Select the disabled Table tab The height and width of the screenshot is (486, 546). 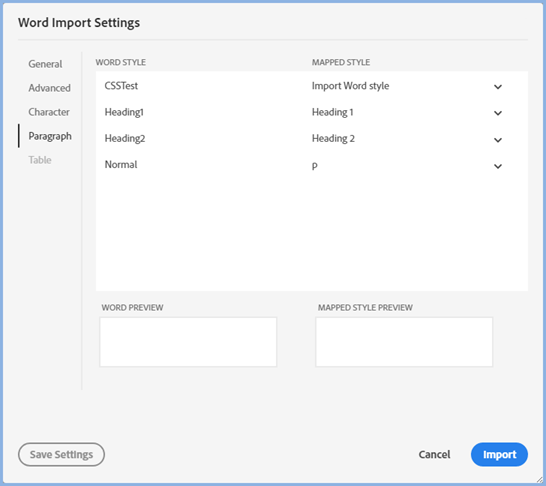coord(40,160)
